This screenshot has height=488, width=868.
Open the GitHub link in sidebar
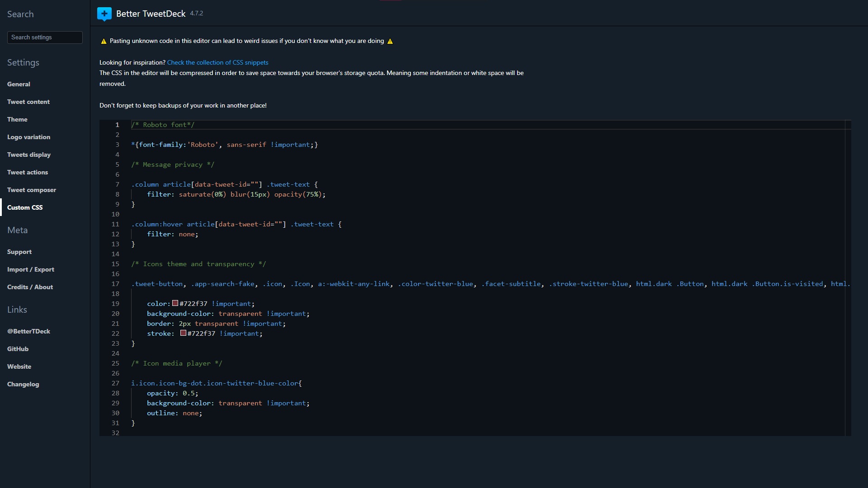pyautogui.click(x=18, y=349)
